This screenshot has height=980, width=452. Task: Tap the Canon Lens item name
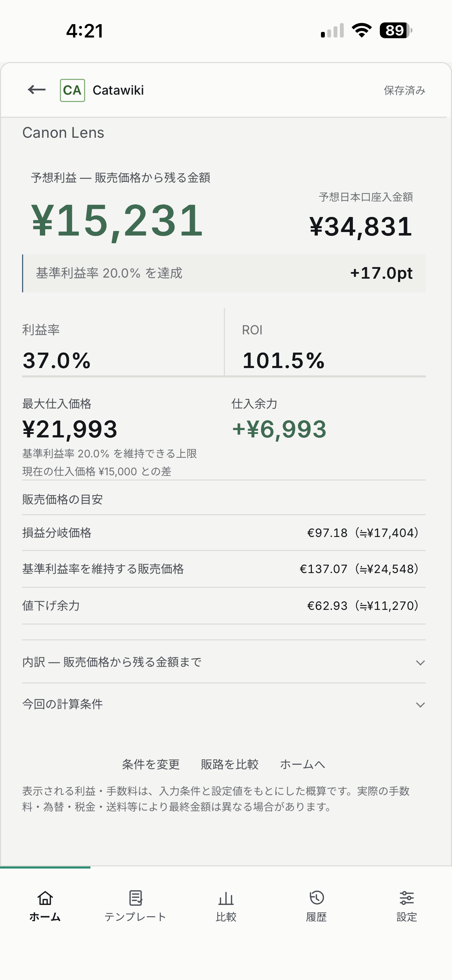coord(63,133)
